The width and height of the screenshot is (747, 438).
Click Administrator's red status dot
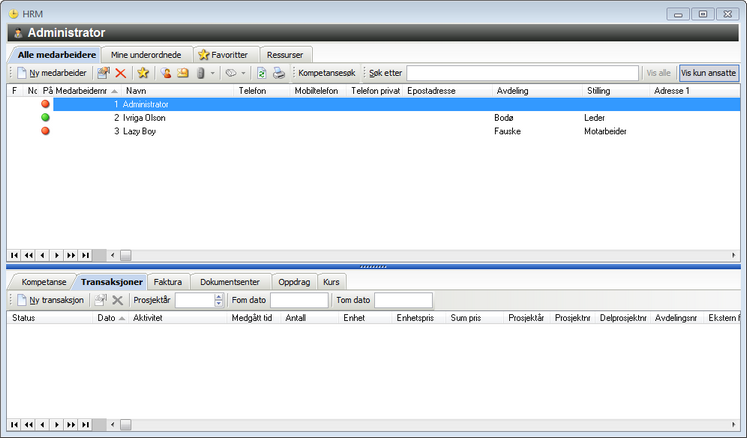click(x=45, y=103)
